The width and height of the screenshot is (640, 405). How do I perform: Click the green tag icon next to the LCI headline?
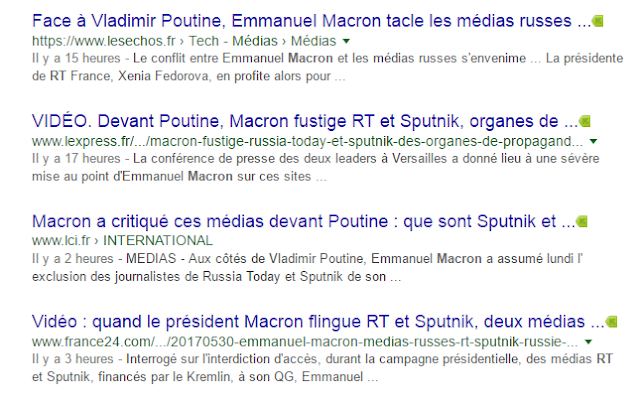pyautogui.click(x=583, y=221)
